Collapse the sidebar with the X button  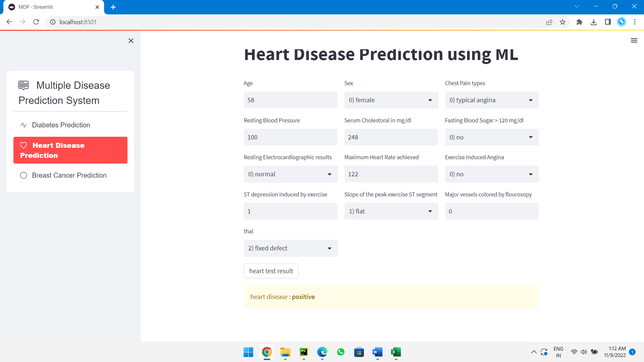click(131, 41)
